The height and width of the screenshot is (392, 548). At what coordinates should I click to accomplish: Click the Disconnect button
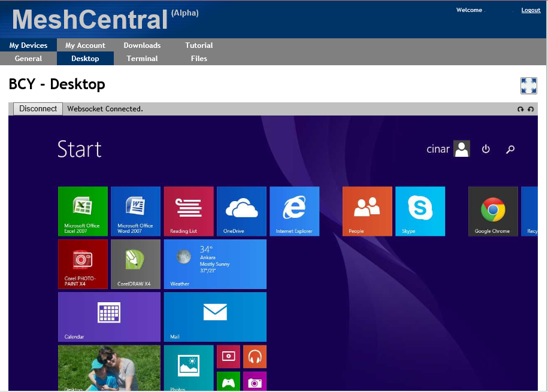coord(38,109)
